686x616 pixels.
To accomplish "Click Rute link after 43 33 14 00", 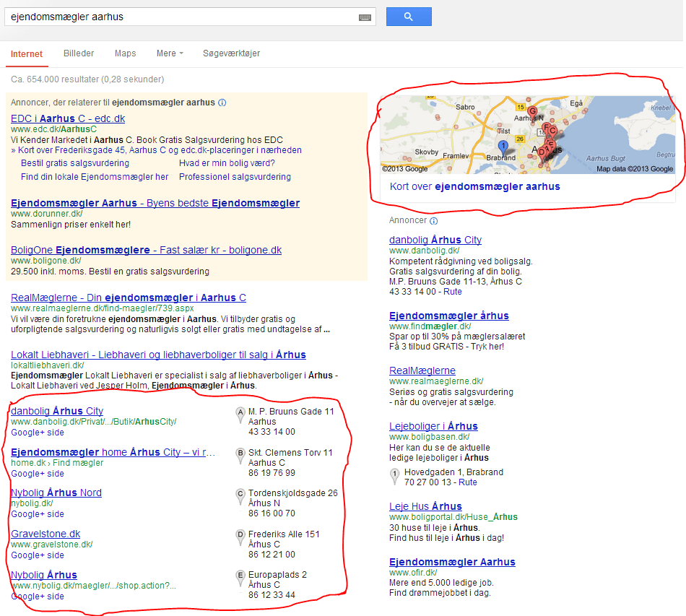I will pyautogui.click(x=453, y=292).
